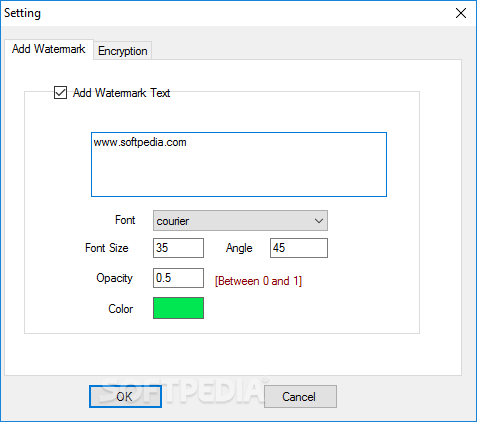477x422 pixels.
Task: Select the Add Watermark tab
Action: tap(49, 49)
